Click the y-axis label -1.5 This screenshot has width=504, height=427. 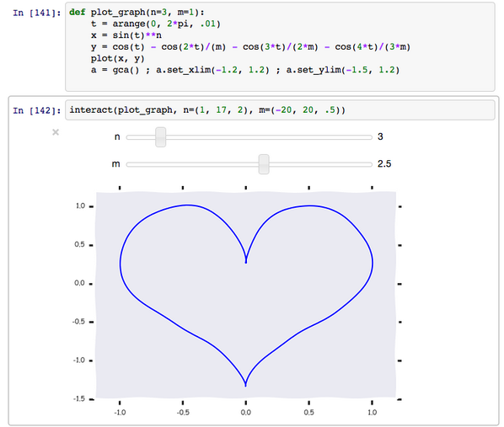tap(79, 398)
